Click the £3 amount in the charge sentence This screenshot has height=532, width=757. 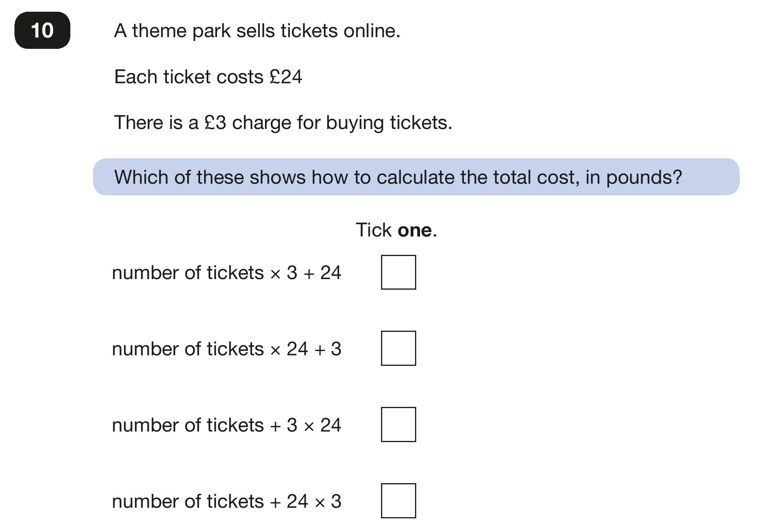point(215,123)
